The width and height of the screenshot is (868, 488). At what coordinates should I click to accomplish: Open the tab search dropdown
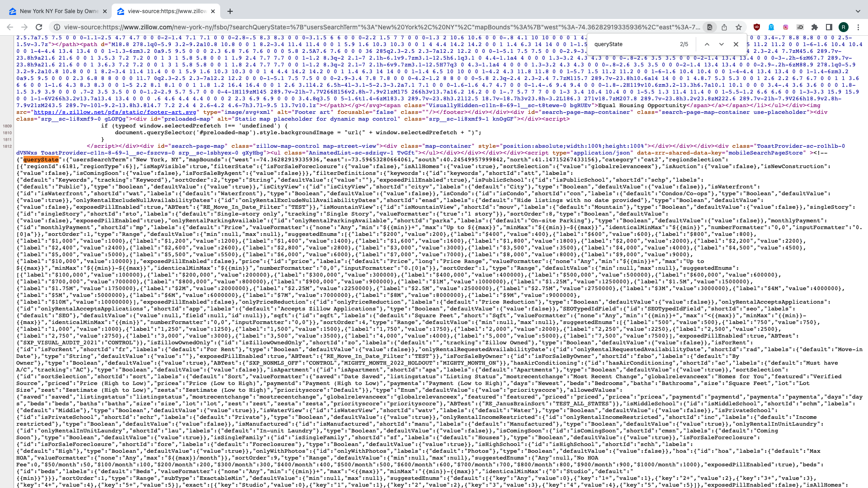coord(858,11)
